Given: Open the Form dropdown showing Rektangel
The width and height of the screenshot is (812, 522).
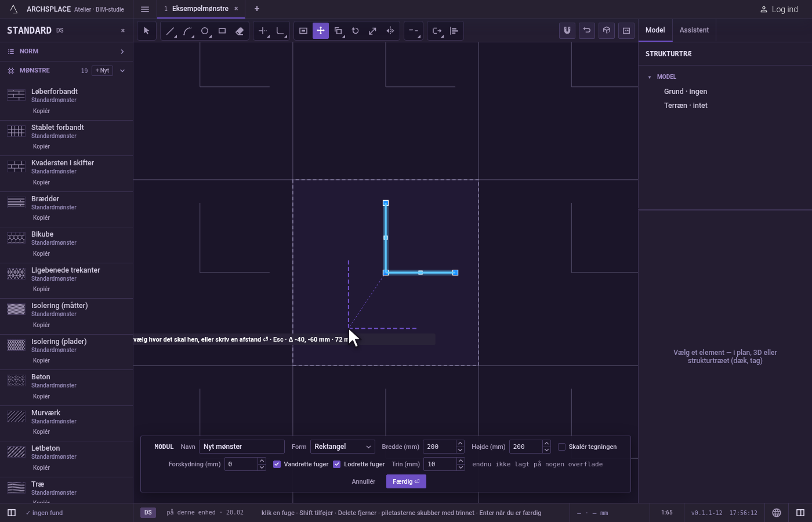Looking at the screenshot, I should [343, 447].
